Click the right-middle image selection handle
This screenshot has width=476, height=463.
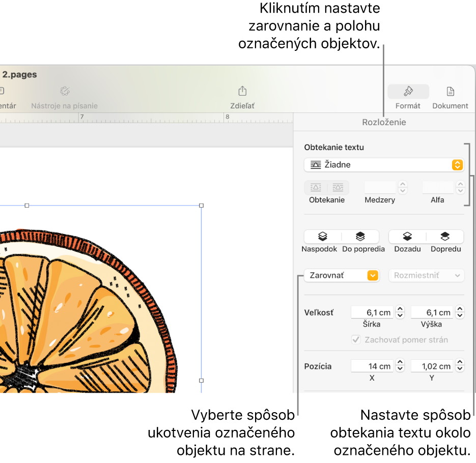pos(201,381)
